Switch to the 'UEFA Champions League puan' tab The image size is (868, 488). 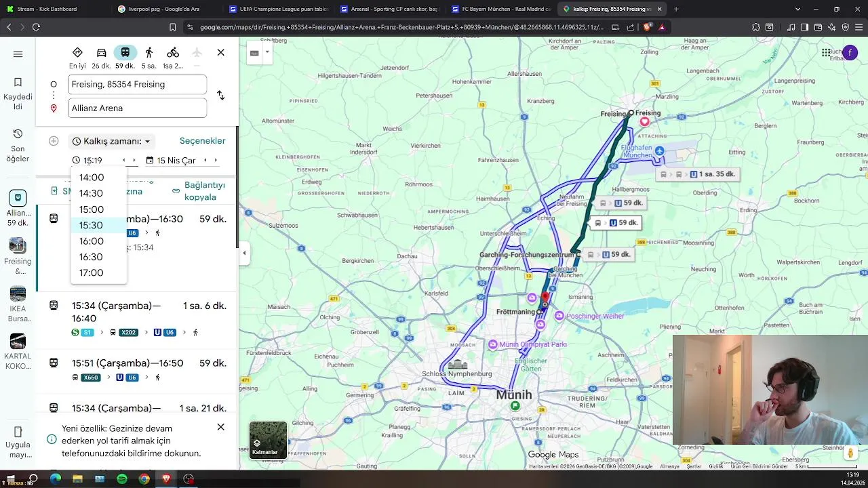[x=277, y=9]
